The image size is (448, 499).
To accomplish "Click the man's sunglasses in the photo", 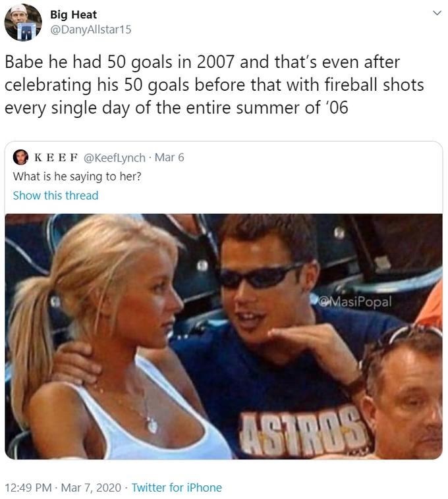I will pos(261,276).
